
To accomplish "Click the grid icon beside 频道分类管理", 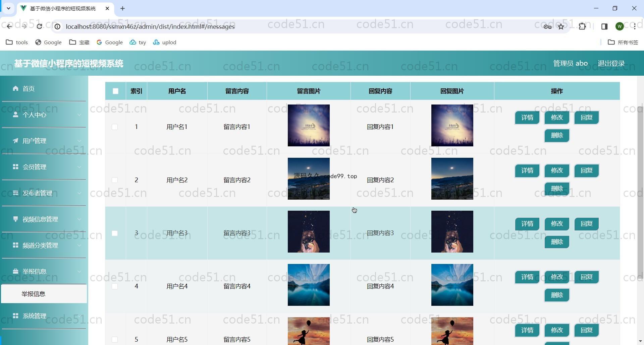I will point(15,245).
